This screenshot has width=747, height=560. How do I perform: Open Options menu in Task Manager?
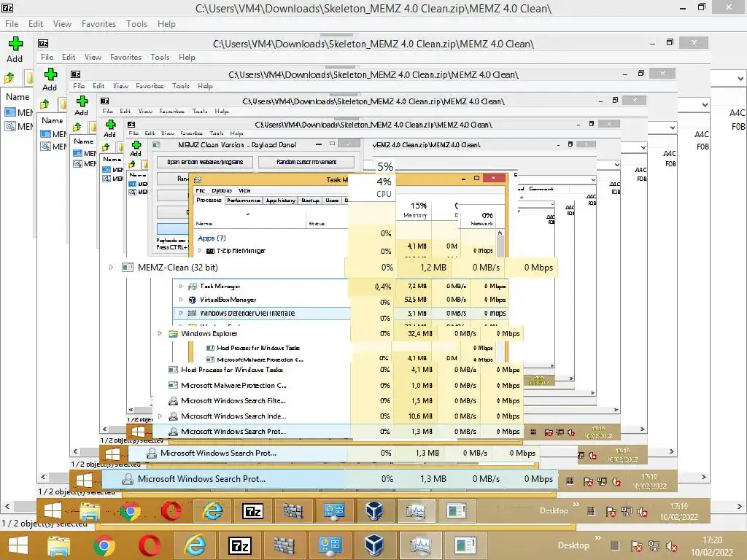[x=222, y=190]
